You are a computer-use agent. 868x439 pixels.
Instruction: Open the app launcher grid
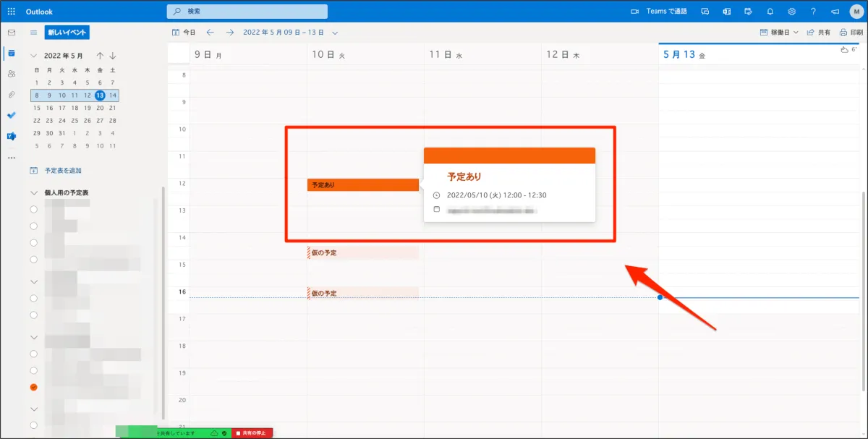click(x=11, y=12)
